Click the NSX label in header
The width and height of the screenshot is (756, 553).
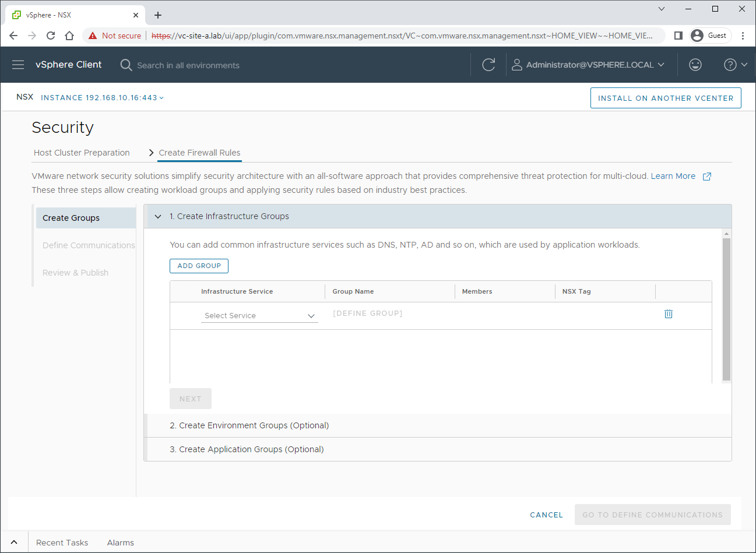coord(24,97)
